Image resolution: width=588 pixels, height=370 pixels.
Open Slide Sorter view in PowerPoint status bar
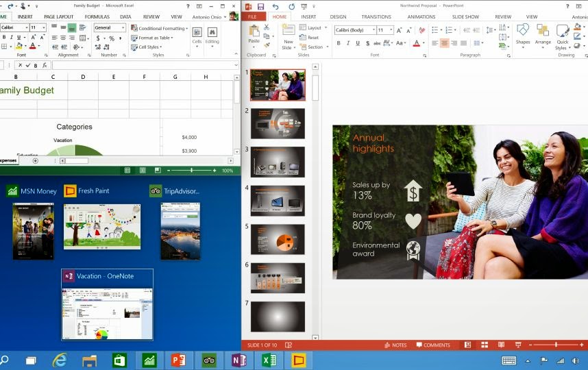tap(485, 345)
